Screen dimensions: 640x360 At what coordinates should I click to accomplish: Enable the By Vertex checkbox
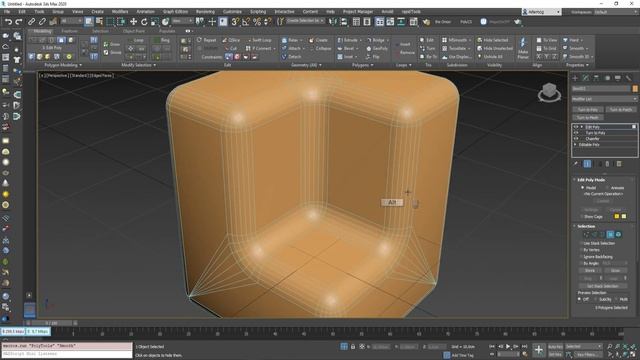tap(582, 250)
